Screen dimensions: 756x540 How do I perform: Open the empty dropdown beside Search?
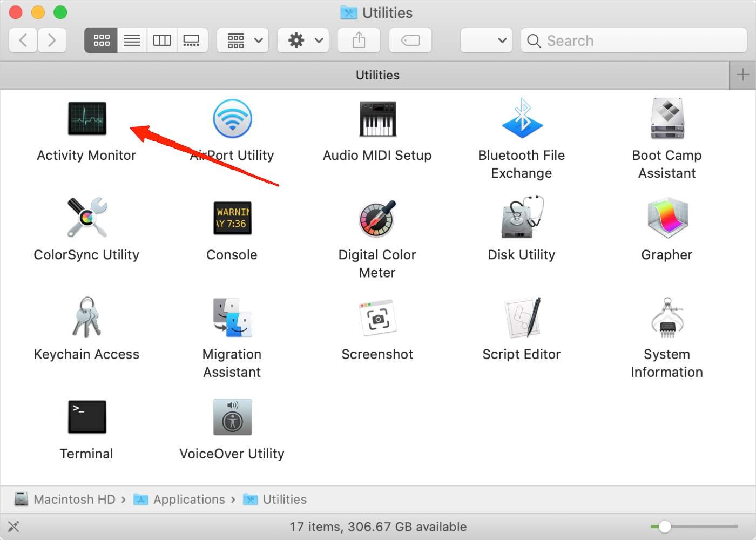pyautogui.click(x=486, y=40)
